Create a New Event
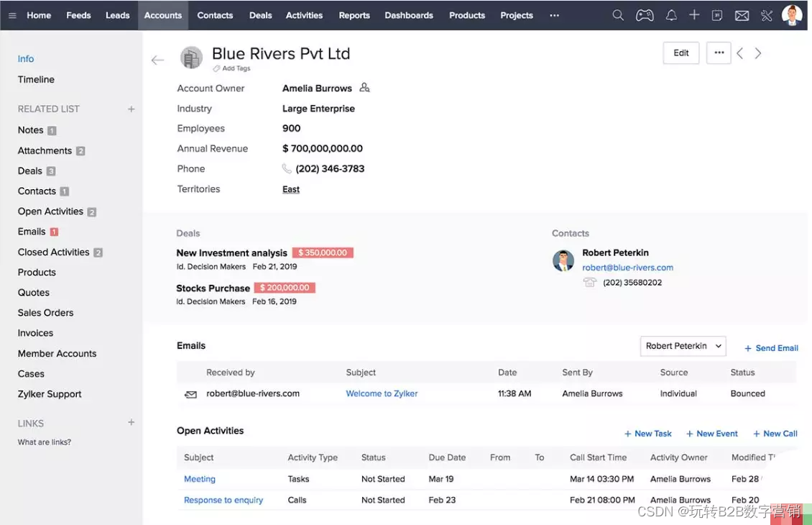The height and width of the screenshot is (525, 812). 712,434
